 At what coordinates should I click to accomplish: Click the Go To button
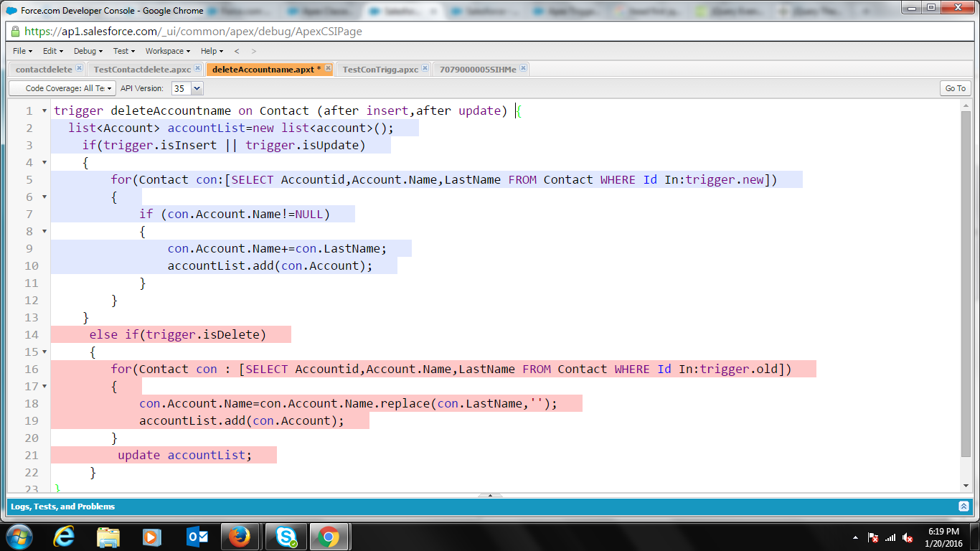[955, 88]
